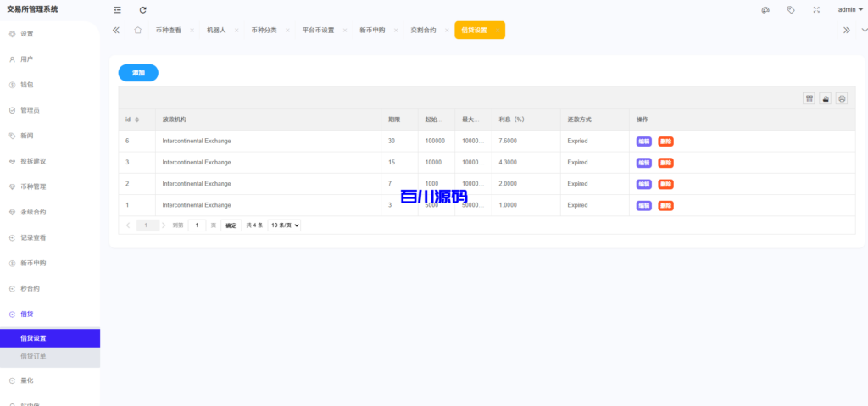The height and width of the screenshot is (406, 868).
Task: Open 新币申购 in the sidebar
Action: 50,263
